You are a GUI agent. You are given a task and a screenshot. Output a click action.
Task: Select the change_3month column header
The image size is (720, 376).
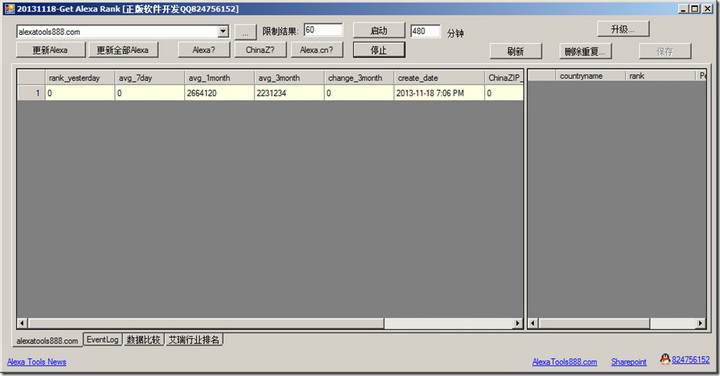[x=359, y=78]
